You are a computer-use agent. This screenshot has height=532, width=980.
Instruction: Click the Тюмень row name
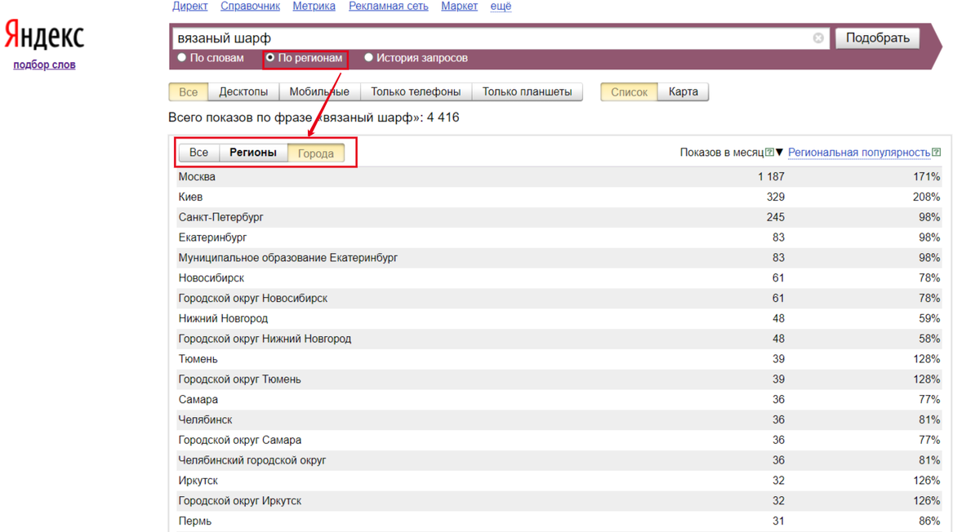pyautogui.click(x=198, y=359)
